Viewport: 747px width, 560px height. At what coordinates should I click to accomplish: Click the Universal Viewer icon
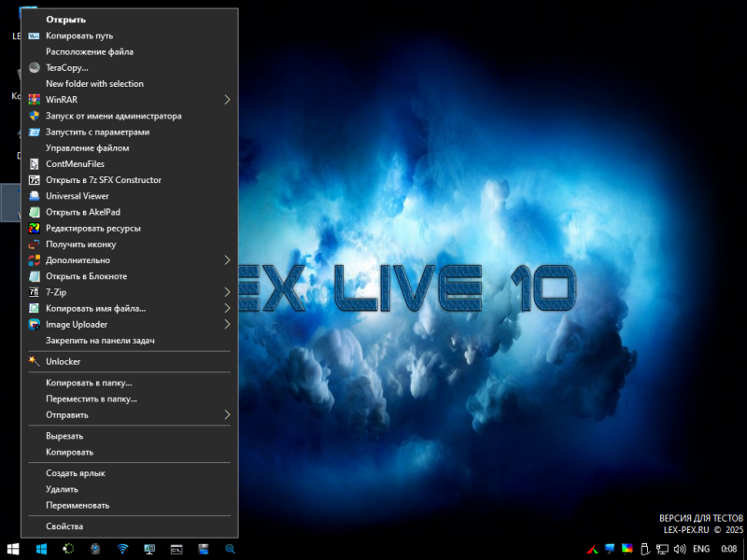point(35,196)
